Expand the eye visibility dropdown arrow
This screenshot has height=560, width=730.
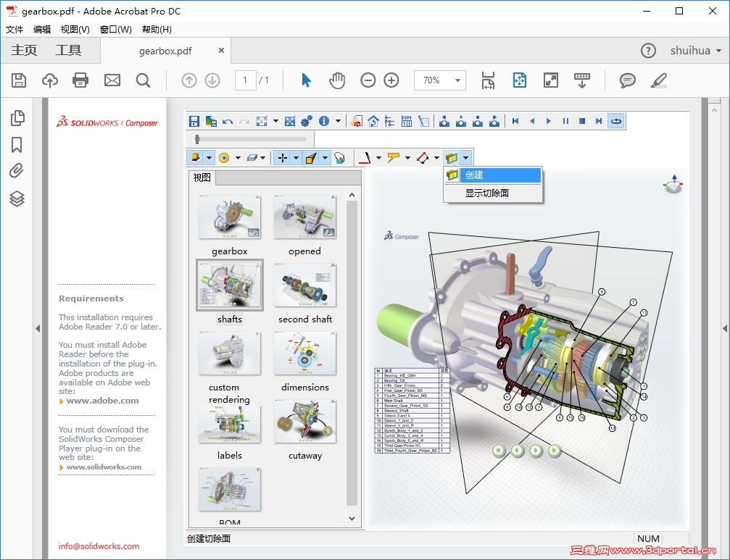click(x=238, y=158)
